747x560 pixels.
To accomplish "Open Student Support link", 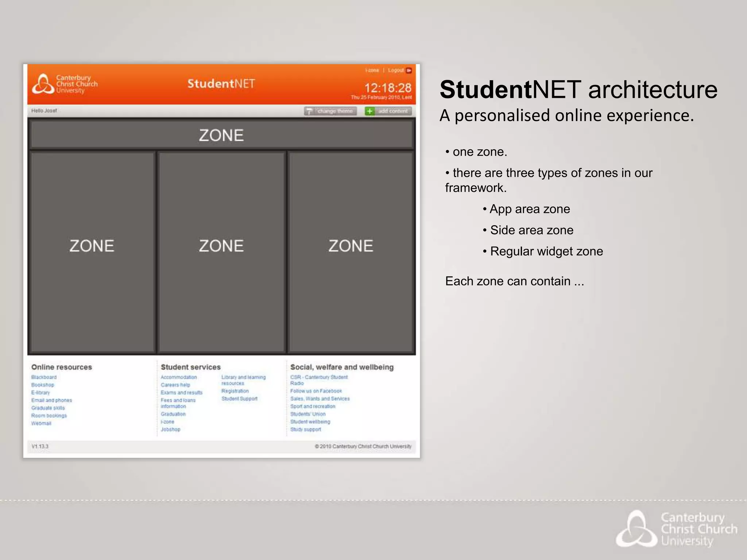I will (239, 399).
